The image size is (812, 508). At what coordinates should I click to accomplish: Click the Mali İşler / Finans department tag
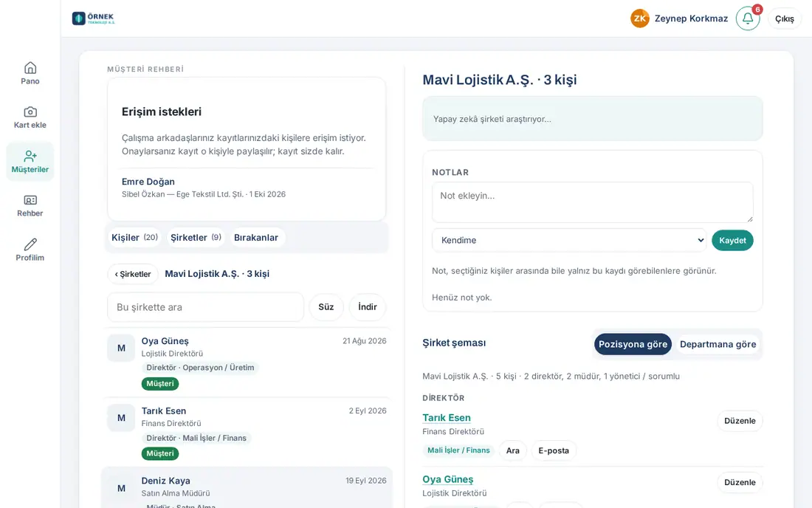click(x=458, y=450)
